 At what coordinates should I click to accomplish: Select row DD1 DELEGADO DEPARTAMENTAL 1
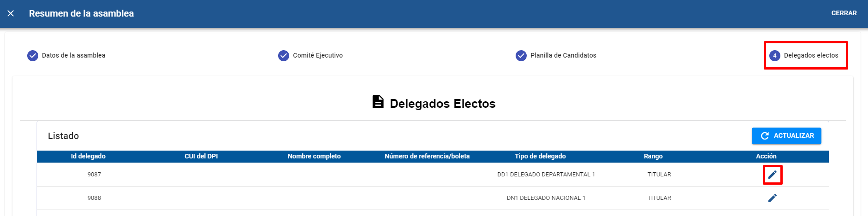[x=433, y=175]
